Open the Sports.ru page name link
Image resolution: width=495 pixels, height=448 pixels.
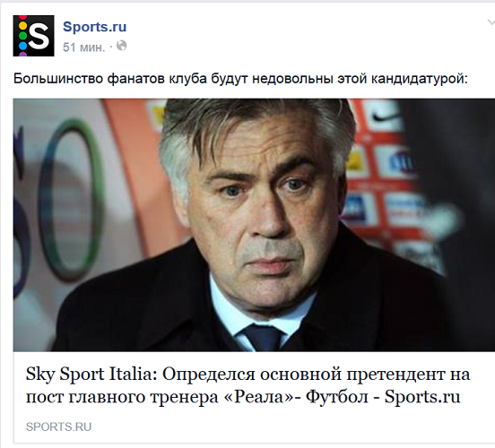(x=94, y=27)
